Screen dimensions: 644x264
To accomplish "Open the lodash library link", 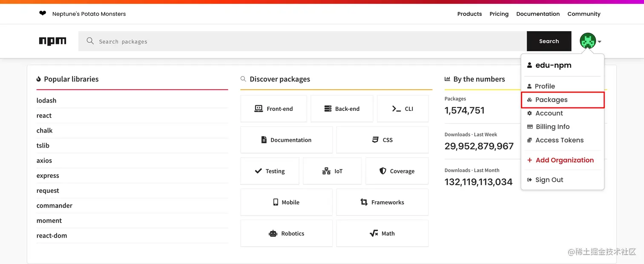I will 46,101.
